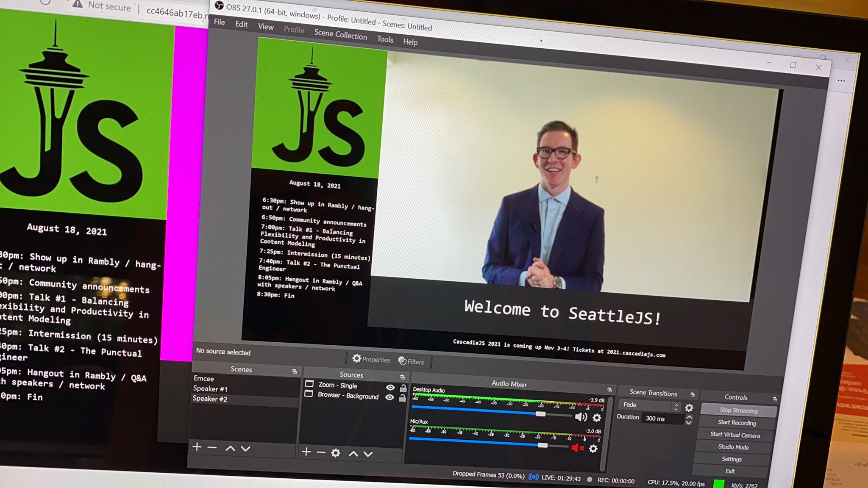Click the Exit button in Controls
This screenshot has height=488, width=868.
point(730,471)
